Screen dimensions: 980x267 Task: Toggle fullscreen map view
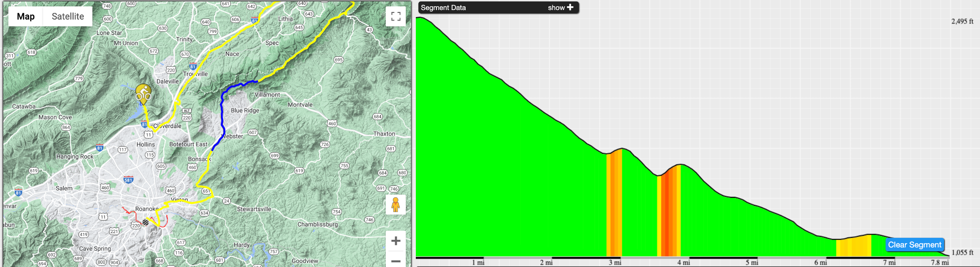(396, 16)
